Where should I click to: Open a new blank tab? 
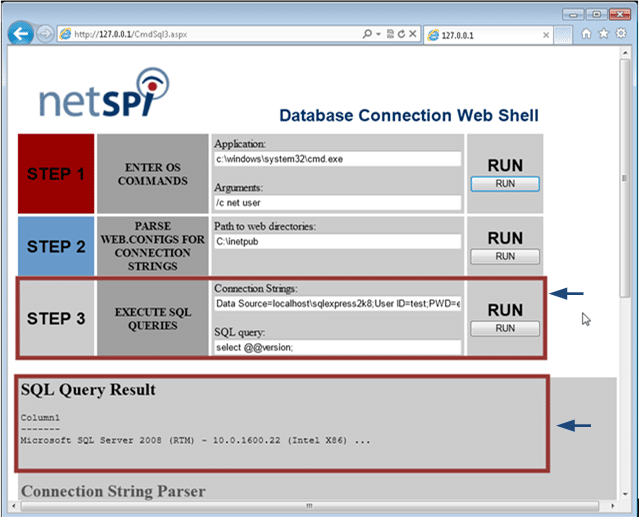[x=563, y=35]
